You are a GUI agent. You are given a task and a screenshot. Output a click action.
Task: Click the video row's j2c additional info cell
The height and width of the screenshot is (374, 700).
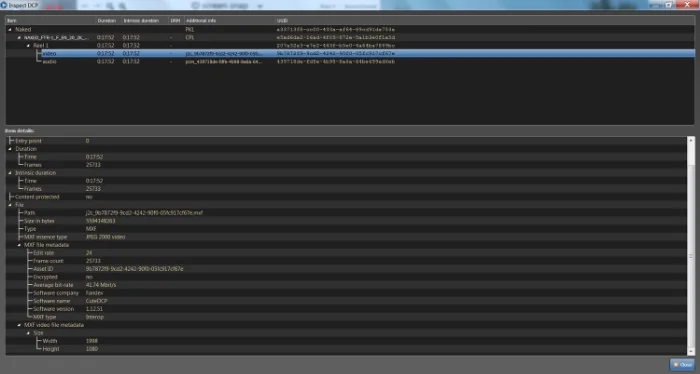click(224, 54)
